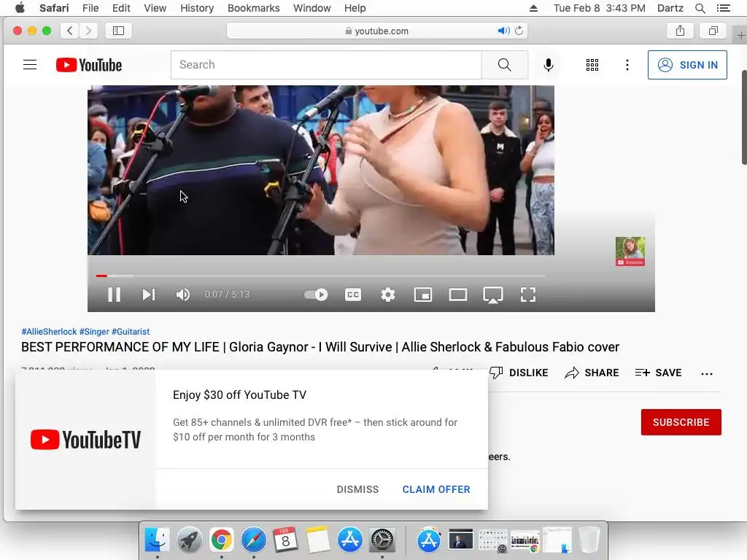Open the Apple menu
747x560 pixels.
pyautogui.click(x=20, y=8)
